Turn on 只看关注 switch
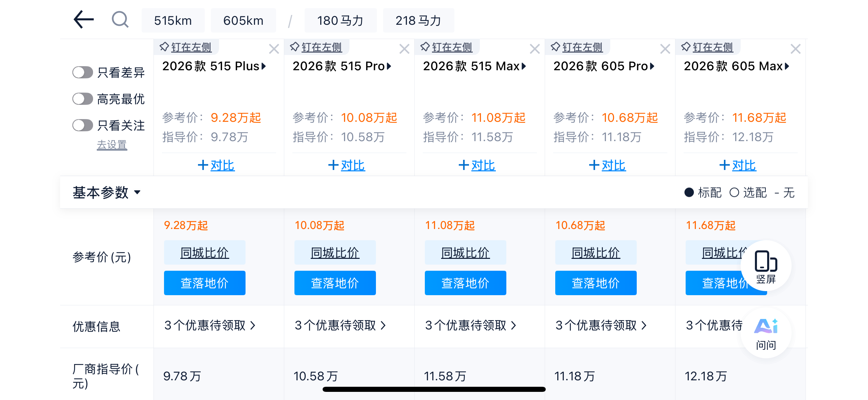The width and height of the screenshot is (868, 400). click(x=83, y=125)
